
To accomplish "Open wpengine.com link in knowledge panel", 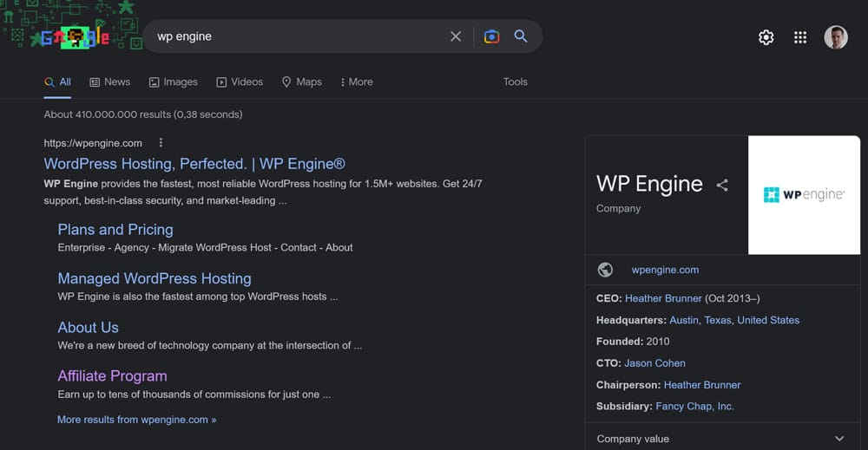I will click(x=665, y=270).
